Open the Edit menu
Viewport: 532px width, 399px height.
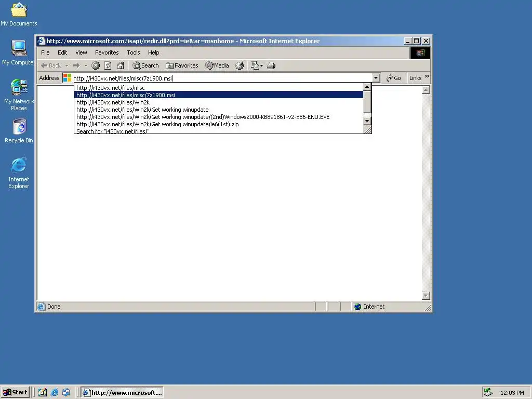coord(62,52)
